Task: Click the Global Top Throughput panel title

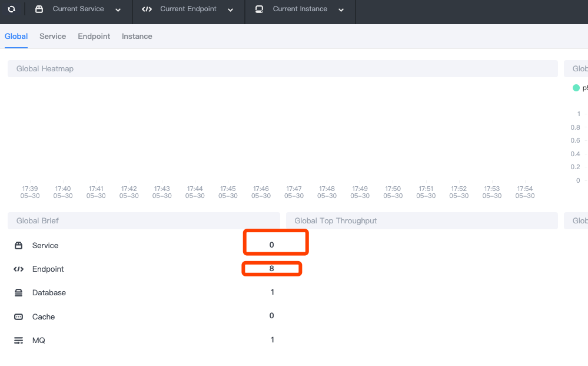Action: click(335, 221)
